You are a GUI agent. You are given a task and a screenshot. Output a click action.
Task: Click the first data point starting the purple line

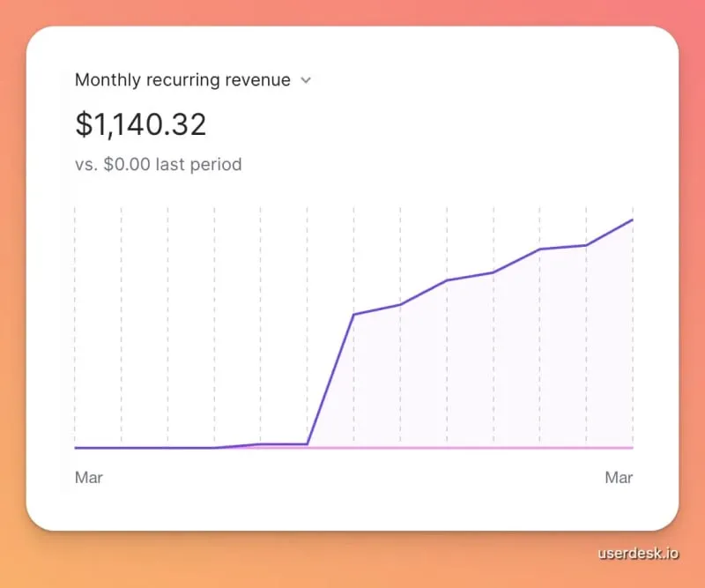pos(76,448)
